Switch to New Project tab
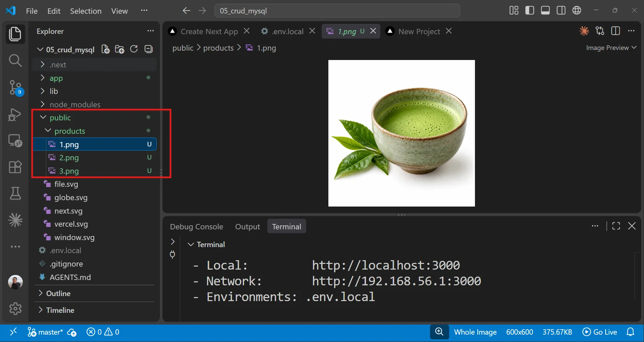 [x=419, y=32]
